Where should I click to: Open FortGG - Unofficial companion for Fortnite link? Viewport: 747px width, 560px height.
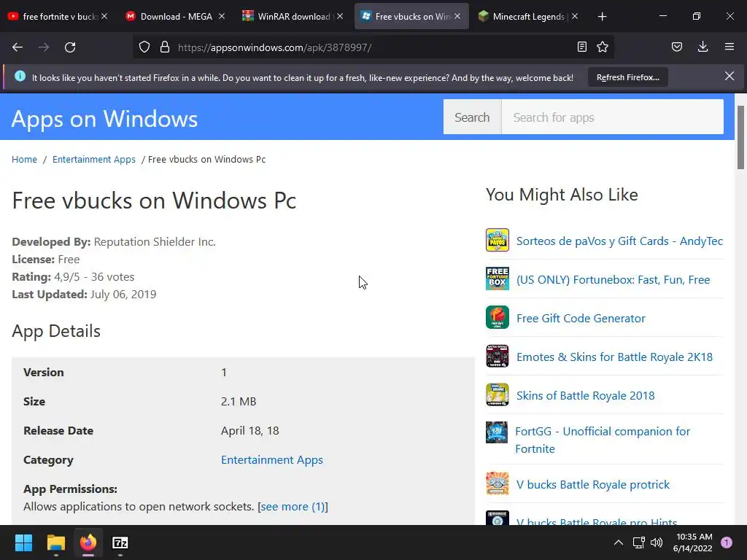coord(603,440)
